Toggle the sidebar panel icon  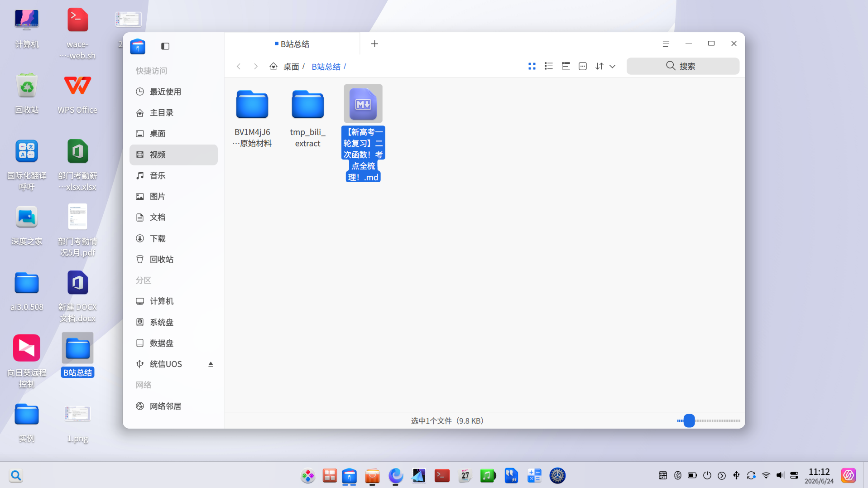[x=165, y=46]
